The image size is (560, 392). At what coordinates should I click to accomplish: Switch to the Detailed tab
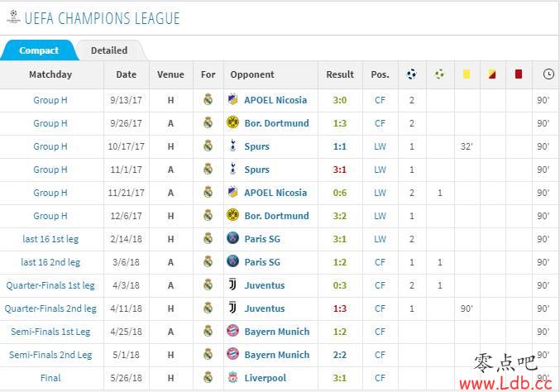pyautogui.click(x=109, y=50)
